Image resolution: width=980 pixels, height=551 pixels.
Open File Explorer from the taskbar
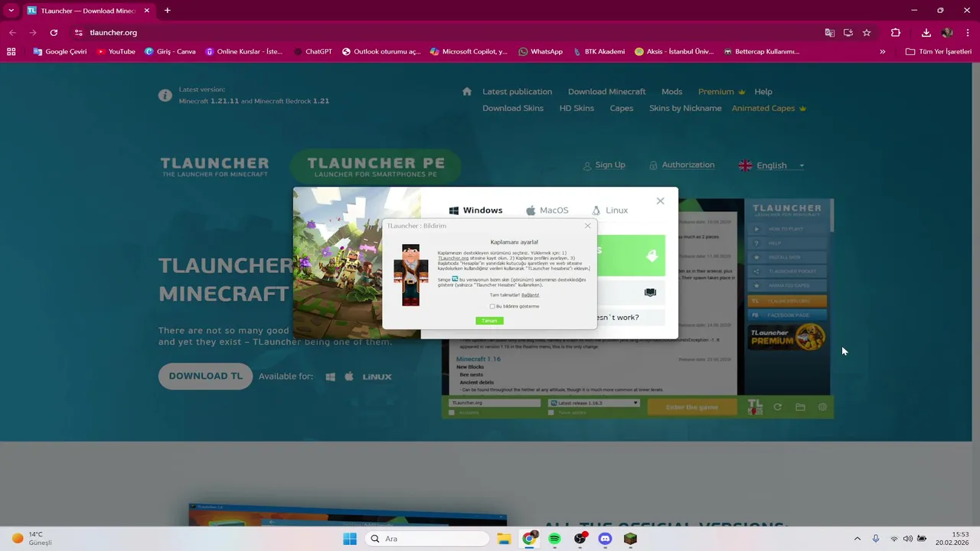coord(504,539)
